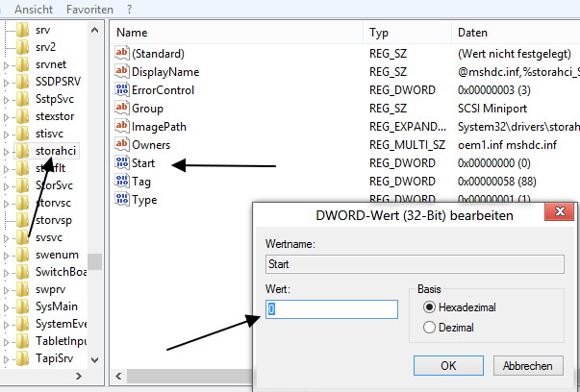The height and width of the screenshot is (392, 580).
Task: Expand the storahci tree node
Action: [x=6, y=152]
